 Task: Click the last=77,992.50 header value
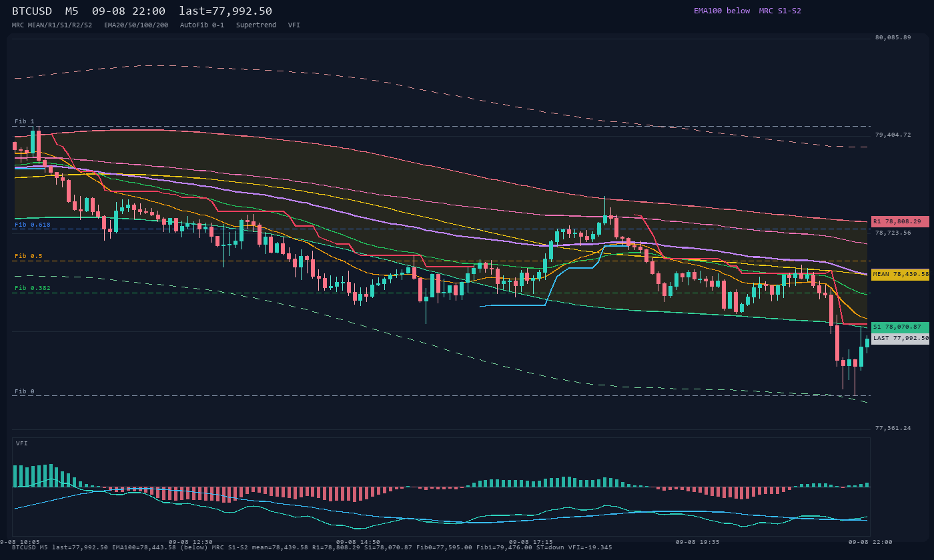coord(225,11)
